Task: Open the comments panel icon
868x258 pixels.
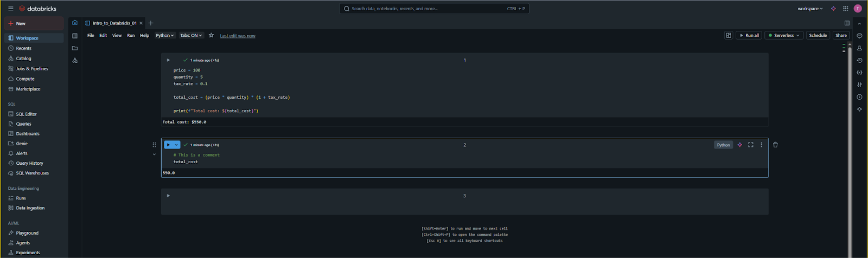Action: coord(859,36)
